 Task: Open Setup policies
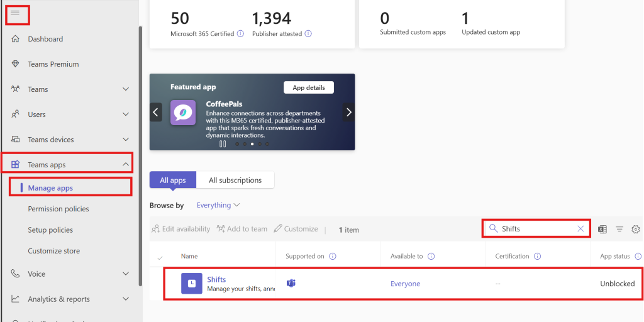pyautogui.click(x=50, y=230)
